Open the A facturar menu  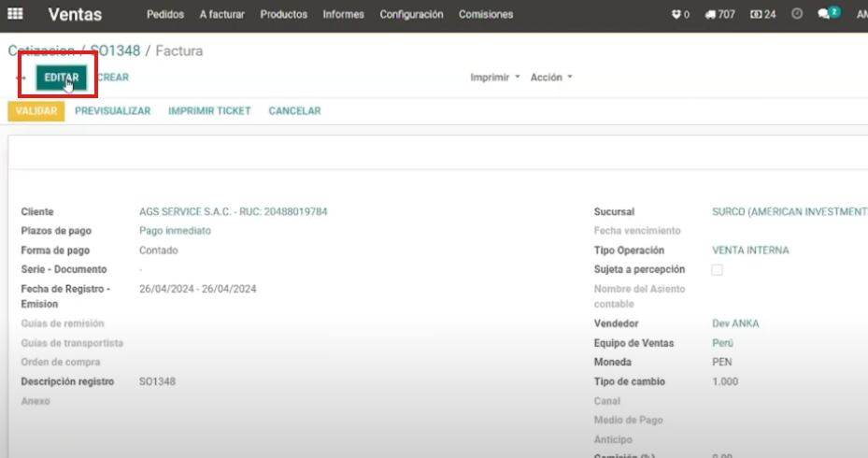click(222, 14)
